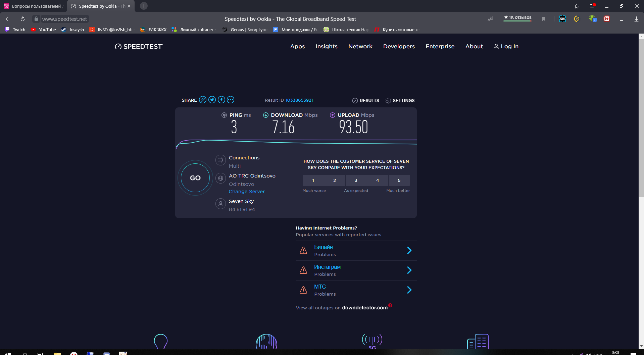The width and height of the screenshot is (644, 355).
Task: Rate customer service with 2
Action: (x=335, y=180)
